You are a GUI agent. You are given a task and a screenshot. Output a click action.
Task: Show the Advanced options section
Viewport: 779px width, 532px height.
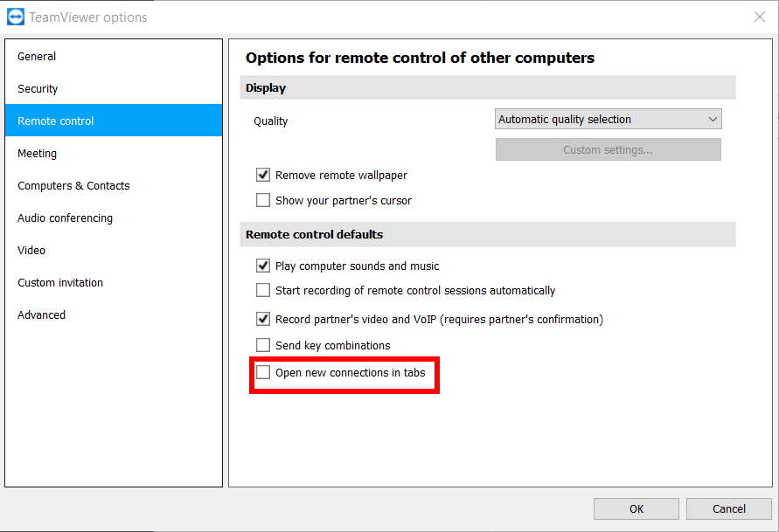point(114,314)
